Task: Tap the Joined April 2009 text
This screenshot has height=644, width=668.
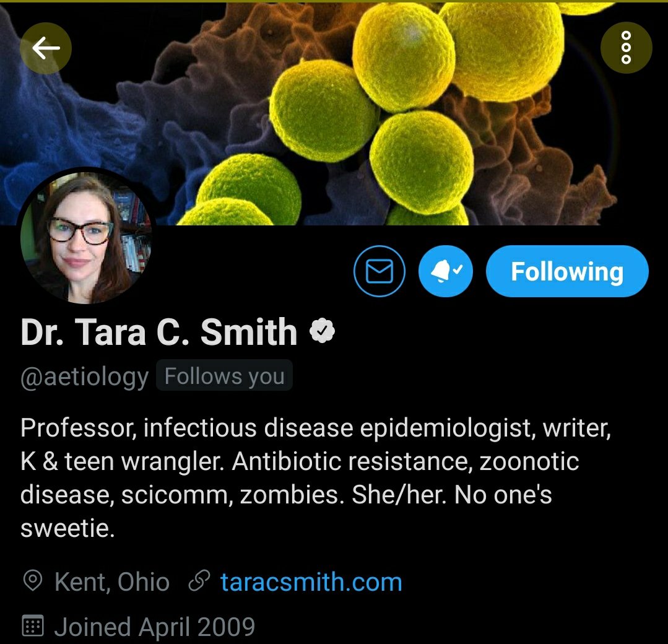Action: (x=155, y=627)
